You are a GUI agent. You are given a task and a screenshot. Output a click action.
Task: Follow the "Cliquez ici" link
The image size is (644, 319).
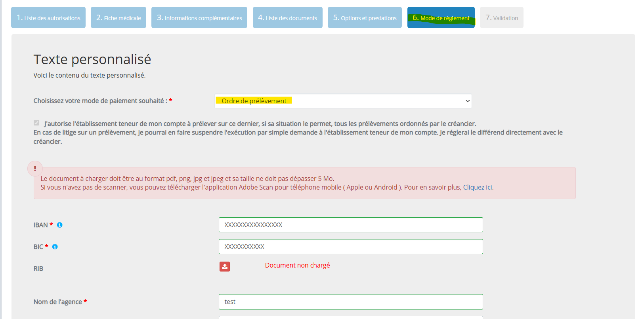[477, 187]
